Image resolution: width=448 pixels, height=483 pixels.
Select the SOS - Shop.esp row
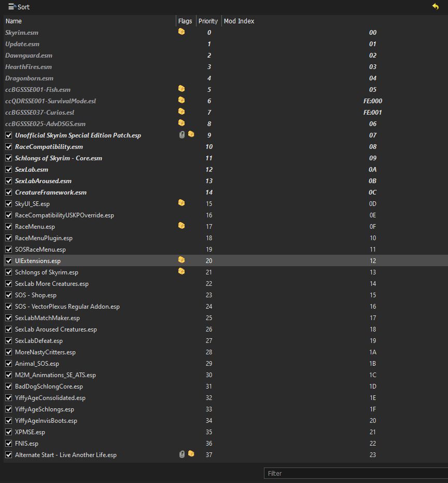click(226, 295)
